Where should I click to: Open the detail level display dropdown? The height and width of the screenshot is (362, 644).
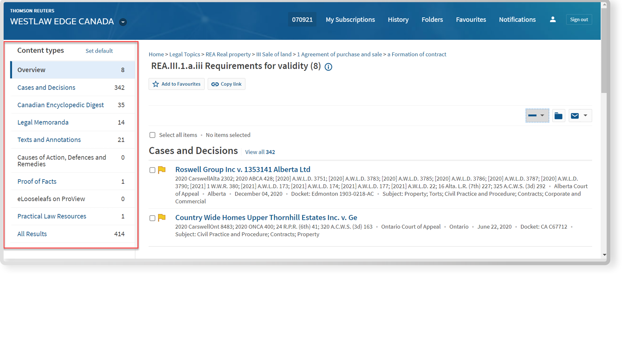point(537,115)
